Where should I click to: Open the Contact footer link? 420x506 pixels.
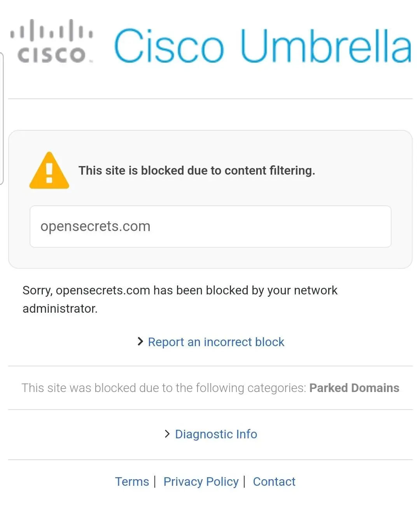tap(274, 481)
